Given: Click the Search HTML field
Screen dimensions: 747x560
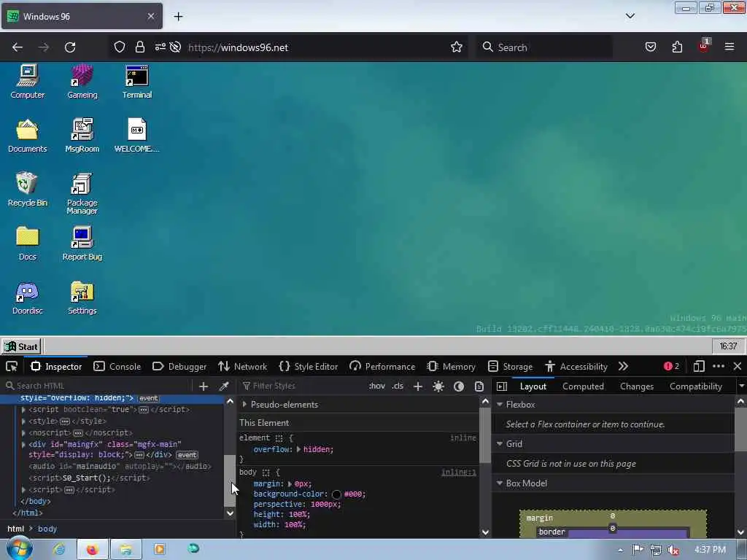Looking at the screenshot, I should click(x=98, y=386).
